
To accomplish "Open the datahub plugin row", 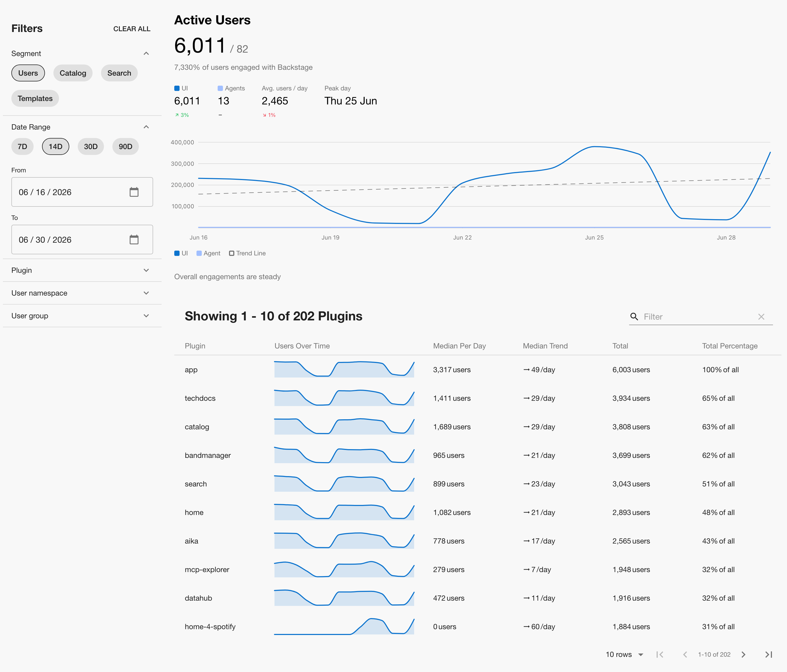I will pyautogui.click(x=477, y=598).
